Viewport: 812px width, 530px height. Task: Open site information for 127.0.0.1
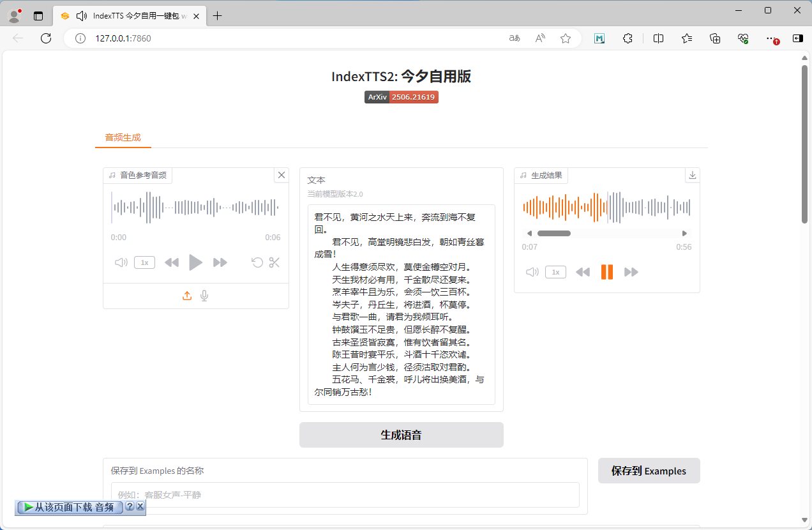coord(80,38)
